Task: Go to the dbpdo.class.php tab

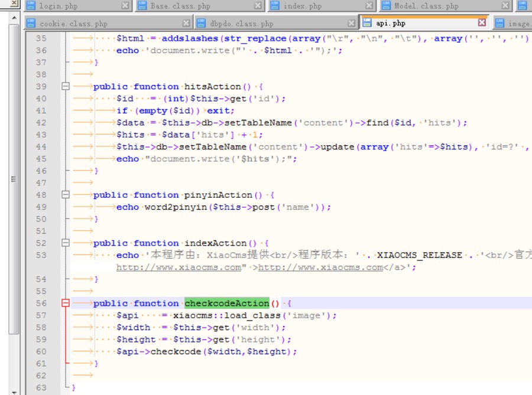Action: coord(276,24)
